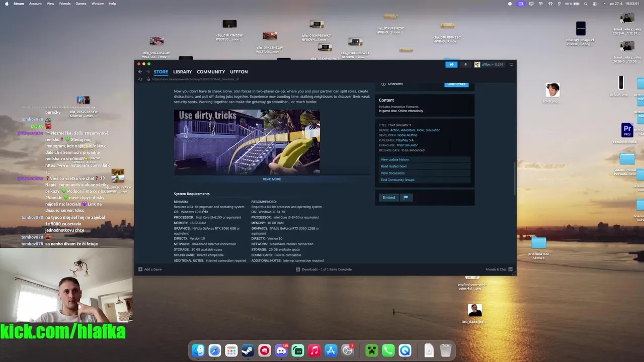Expand description with READ MORE

(x=272, y=179)
